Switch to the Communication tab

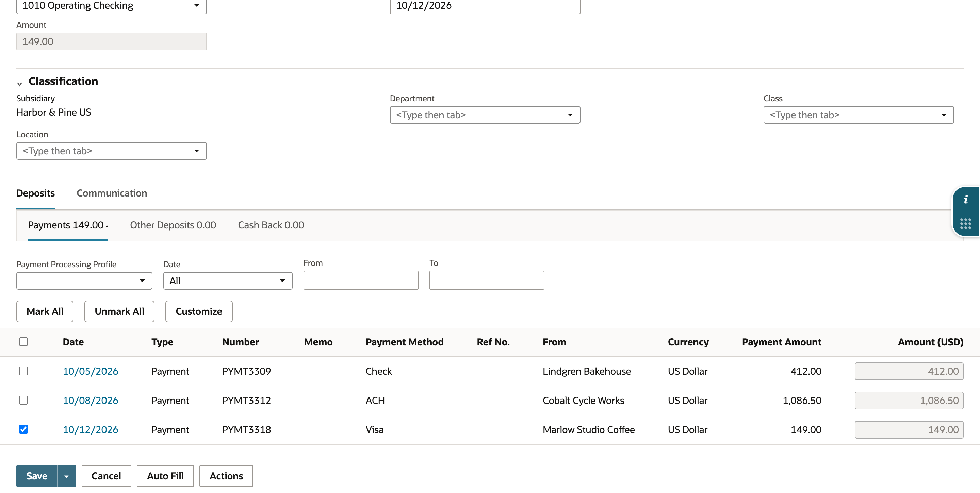pyautogui.click(x=112, y=193)
